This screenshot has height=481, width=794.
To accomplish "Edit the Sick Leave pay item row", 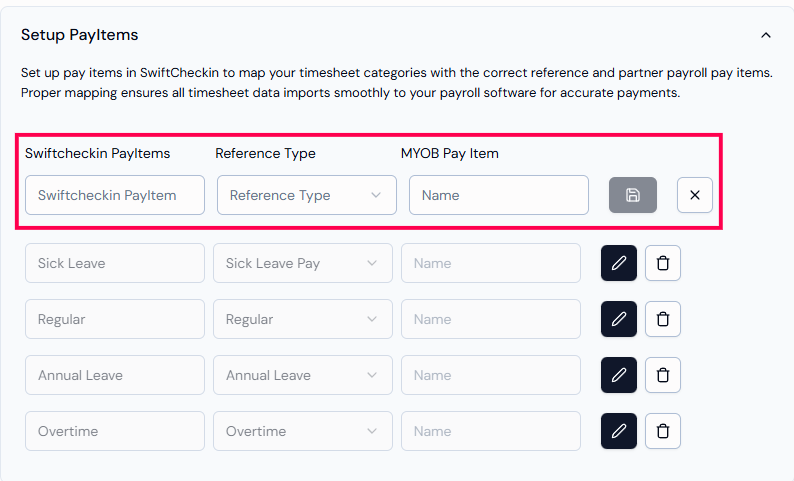I will (618, 263).
